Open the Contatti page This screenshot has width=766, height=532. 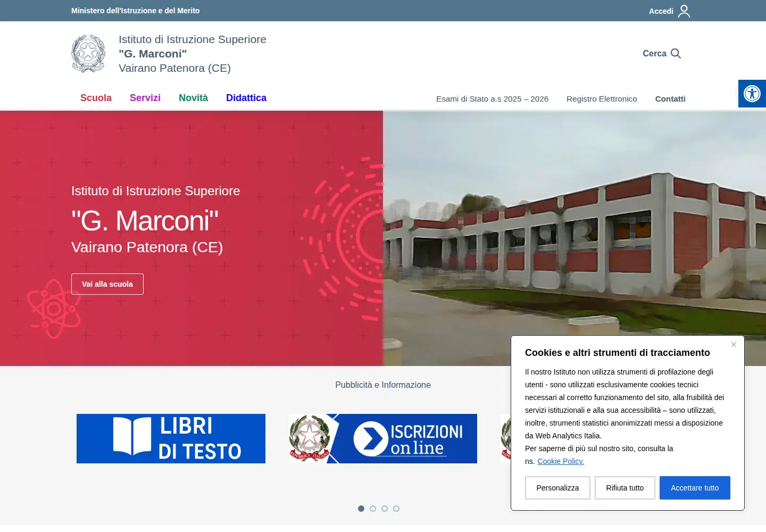(x=670, y=99)
